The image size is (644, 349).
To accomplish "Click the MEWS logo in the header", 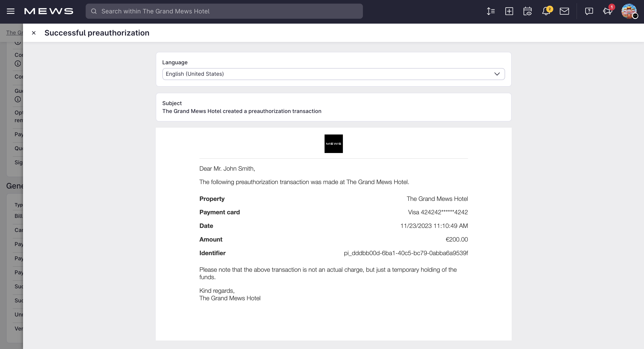I will click(x=49, y=11).
